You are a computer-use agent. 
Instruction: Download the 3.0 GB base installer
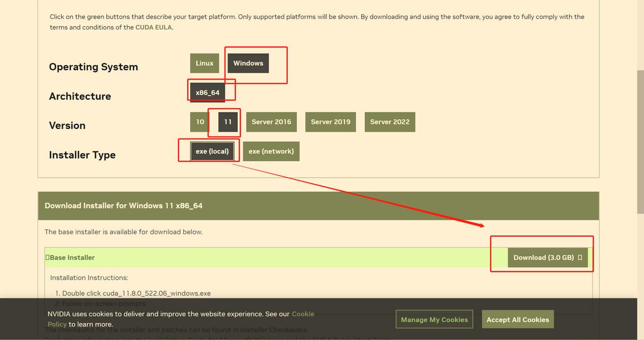coord(547,257)
